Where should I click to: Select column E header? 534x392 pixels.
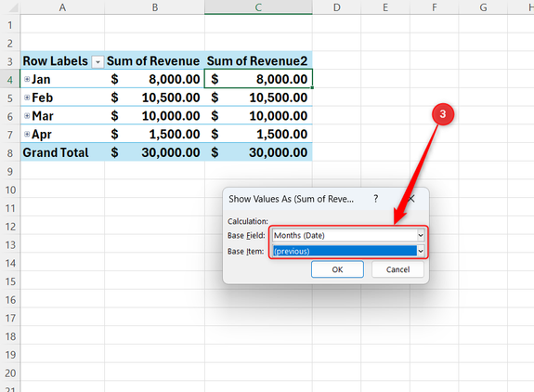[385, 7]
